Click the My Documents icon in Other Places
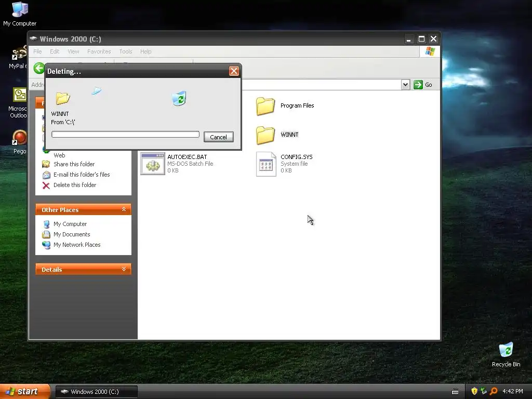Image resolution: width=532 pixels, height=399 pixels. (x=46, y=234)
